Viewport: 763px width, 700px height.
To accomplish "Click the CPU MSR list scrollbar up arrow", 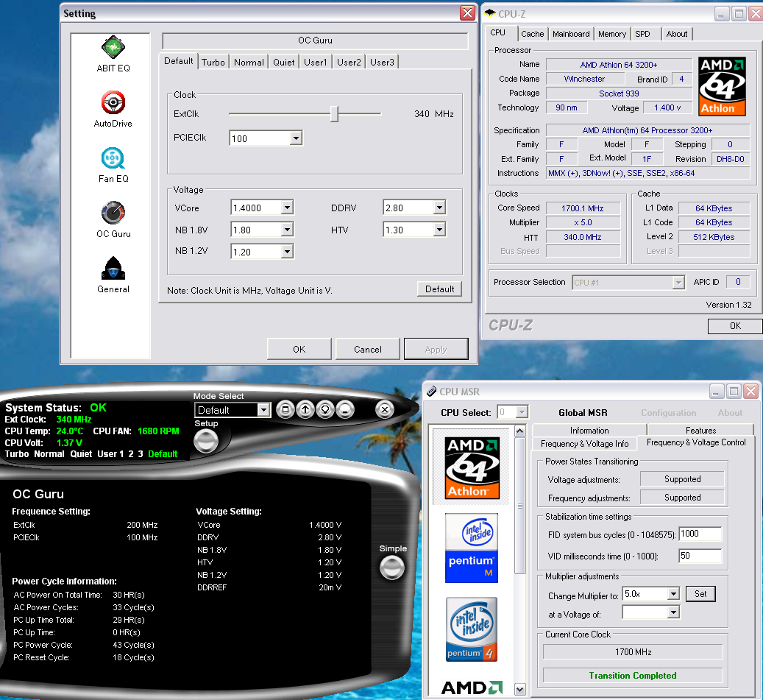I will (x=519, y=431).
